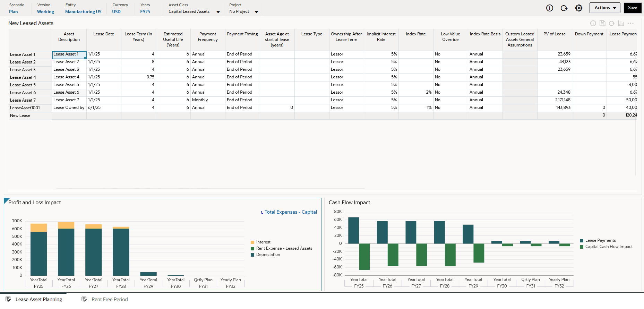
Task: Switch to the Rent Free Period tab
Action: [x=109, y=299]
